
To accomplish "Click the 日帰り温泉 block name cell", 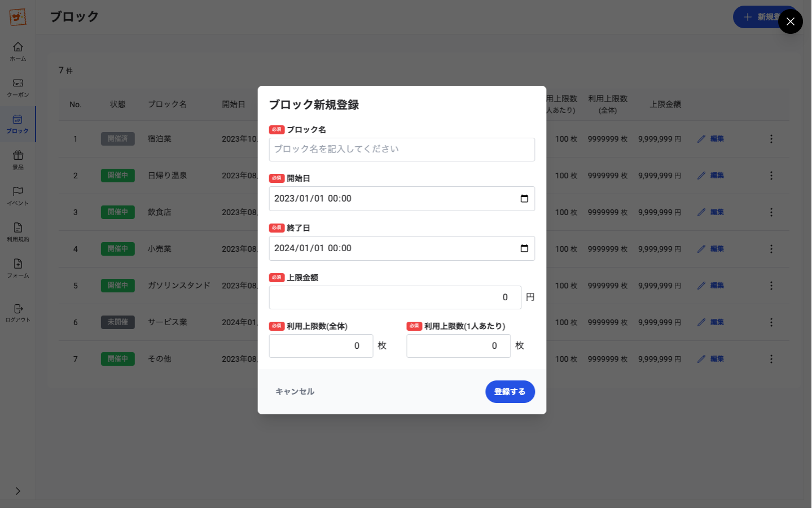I will click(x=167, y=176).
